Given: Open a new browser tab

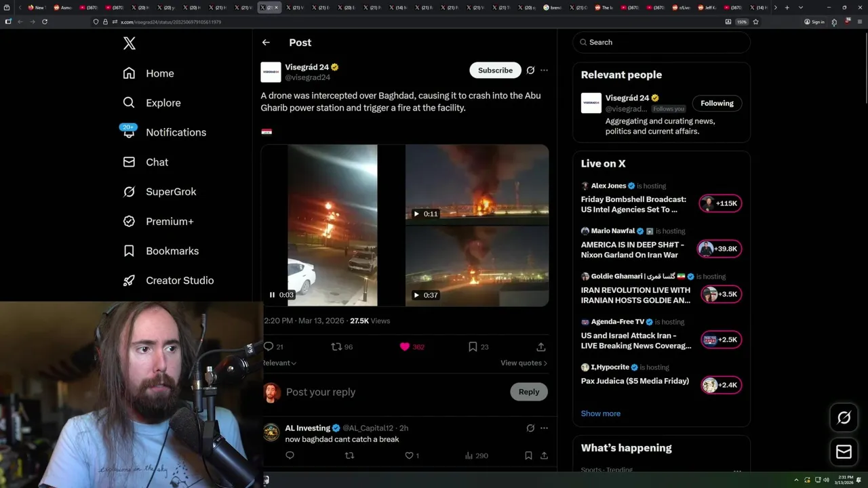Looking at the screenshot, I should [x=787, y=7].
